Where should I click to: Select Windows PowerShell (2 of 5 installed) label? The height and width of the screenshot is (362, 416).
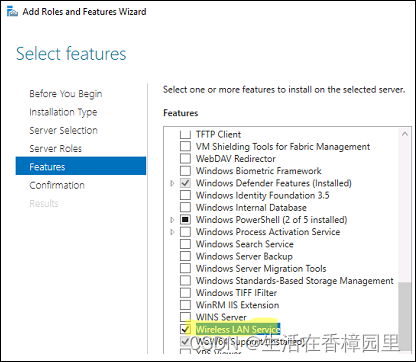(x=272, y=220)
